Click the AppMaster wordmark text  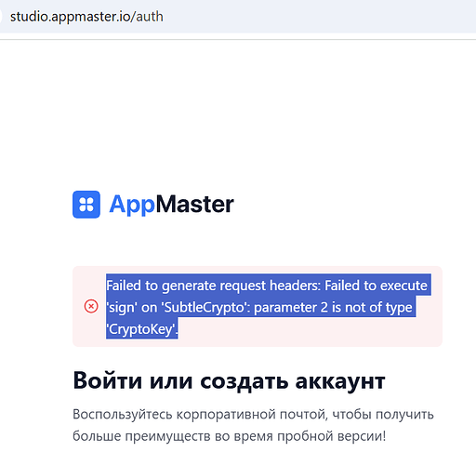click(171, 205)
